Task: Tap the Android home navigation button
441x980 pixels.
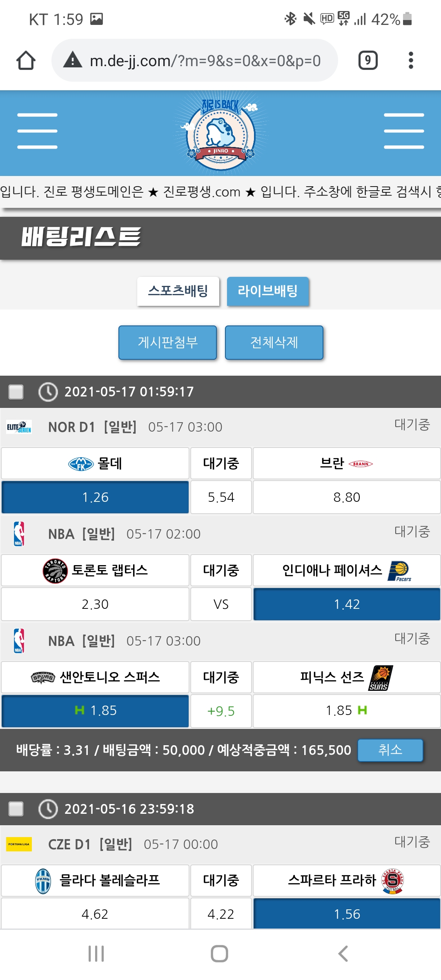Action: point(220,954)
